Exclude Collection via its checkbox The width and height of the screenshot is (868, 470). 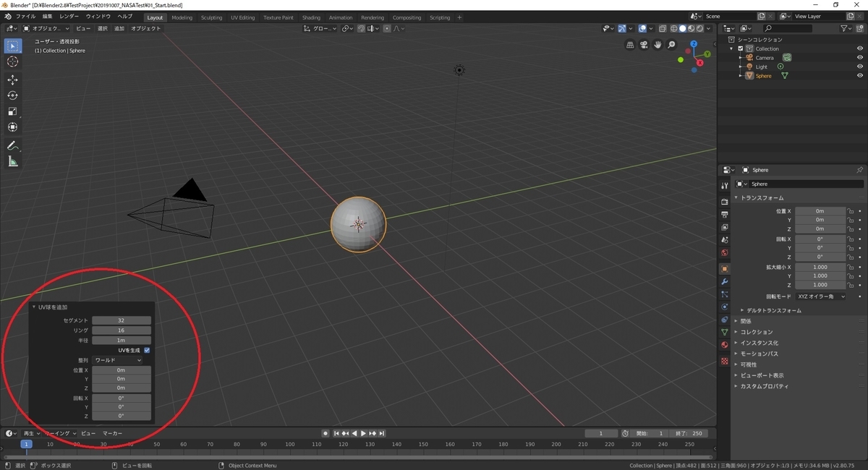tap(741, 48)
